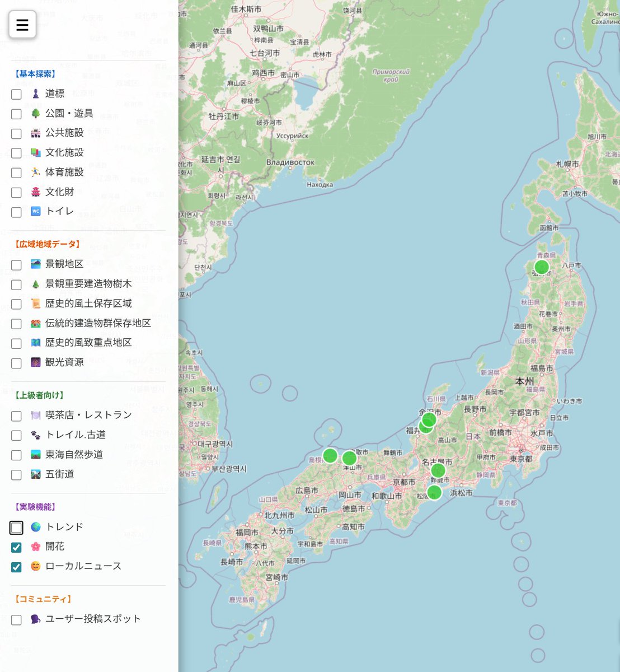
Task: Click the cherry blossom icon beside 開花
Action: click(36, 546)
